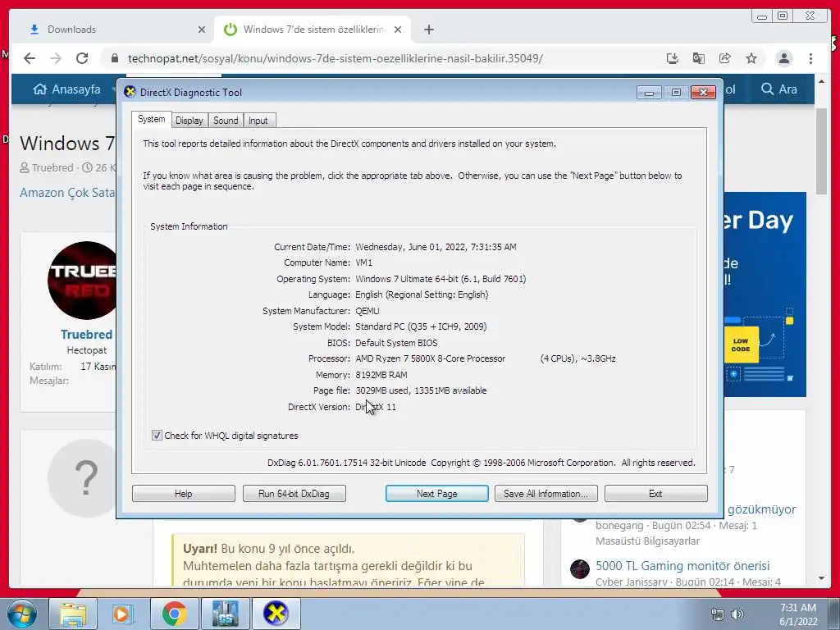The width and height of the screenshot is (840, 630).
Task: Click the Low Code advertisement banner
Action: 765,294
